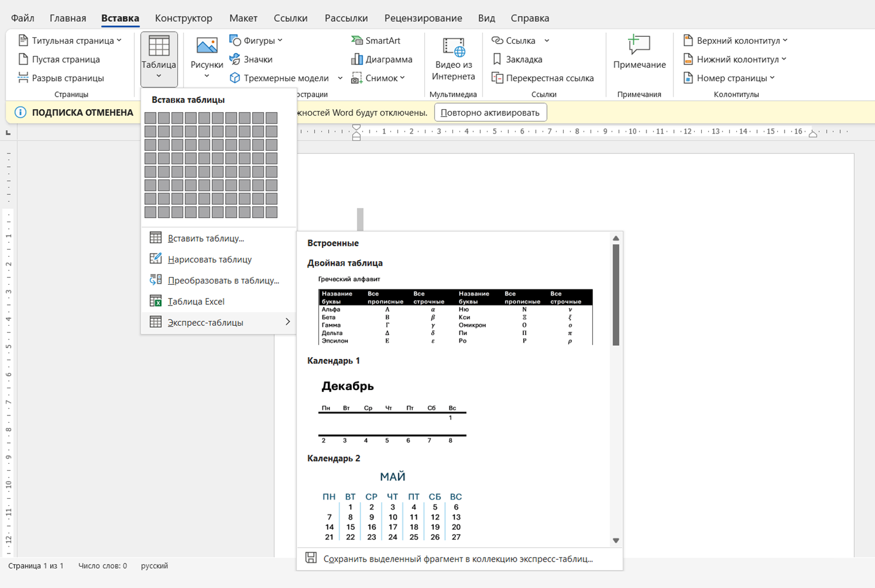This screenshot has height=588, width=875.
Task: Select the Календарь 1 Декабрь preview
Action: (x=392, y=410)
